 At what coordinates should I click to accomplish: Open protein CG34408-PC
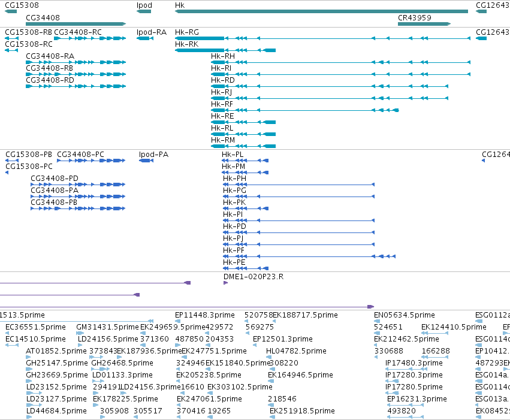(91, 161)
